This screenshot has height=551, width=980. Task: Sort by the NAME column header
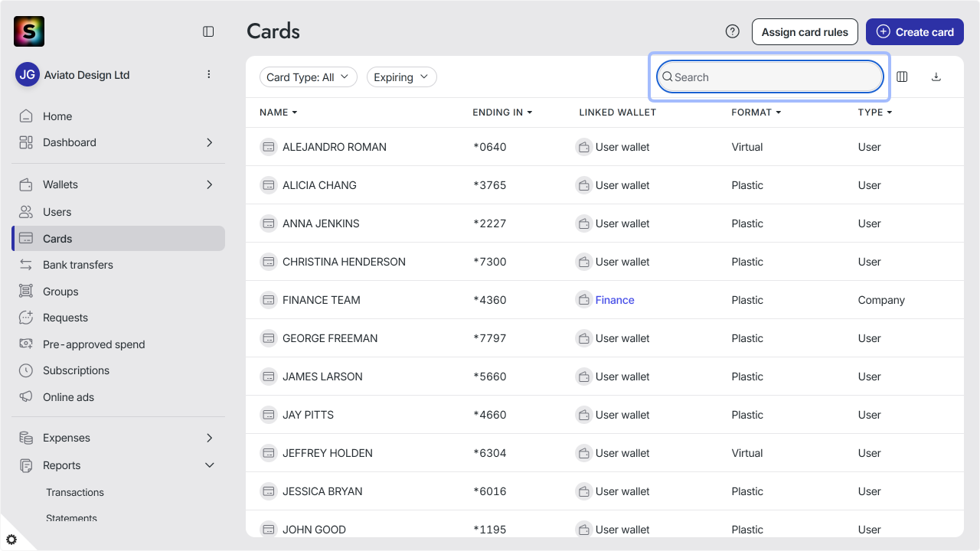coord(278,112)
